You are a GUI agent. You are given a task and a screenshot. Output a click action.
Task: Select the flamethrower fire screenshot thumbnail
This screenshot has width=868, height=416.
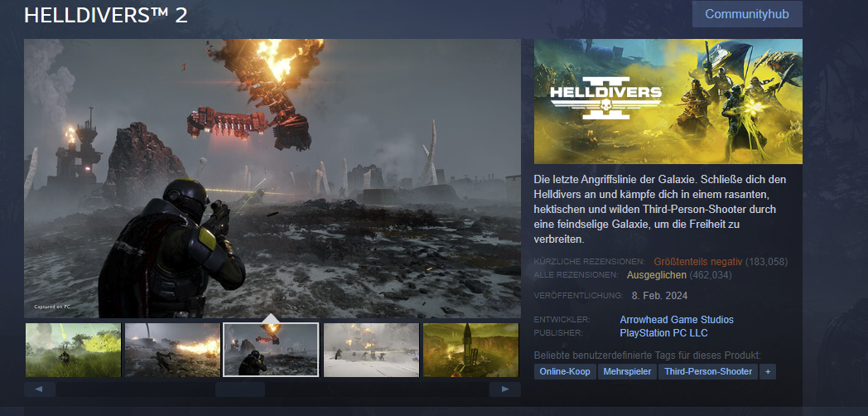coord(172,350)
